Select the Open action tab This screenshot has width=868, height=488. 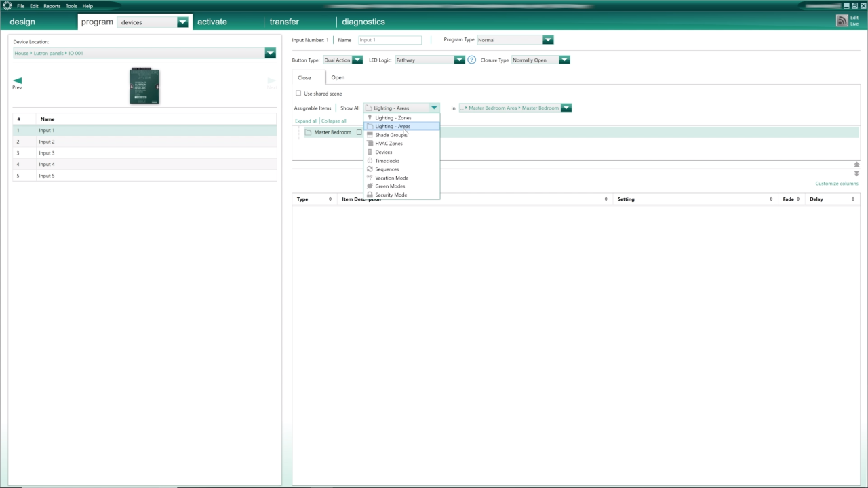338,77
